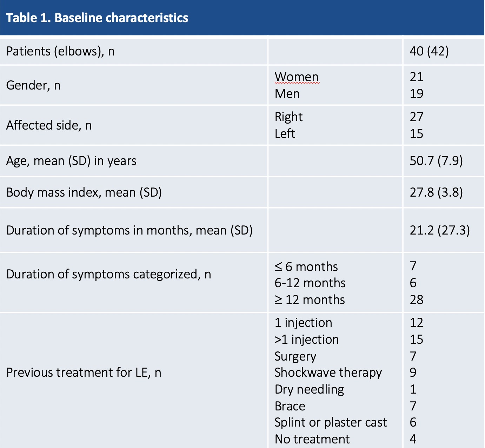Click the "Table 1. Baseline characteristics" title
Viewport: 485px width, 448px height.
97,18
